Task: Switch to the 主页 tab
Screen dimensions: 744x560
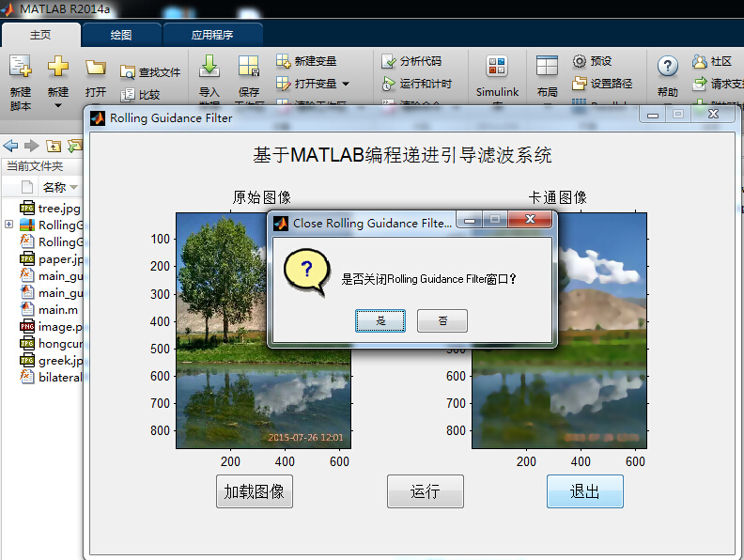Action: [x=40, y=35]
